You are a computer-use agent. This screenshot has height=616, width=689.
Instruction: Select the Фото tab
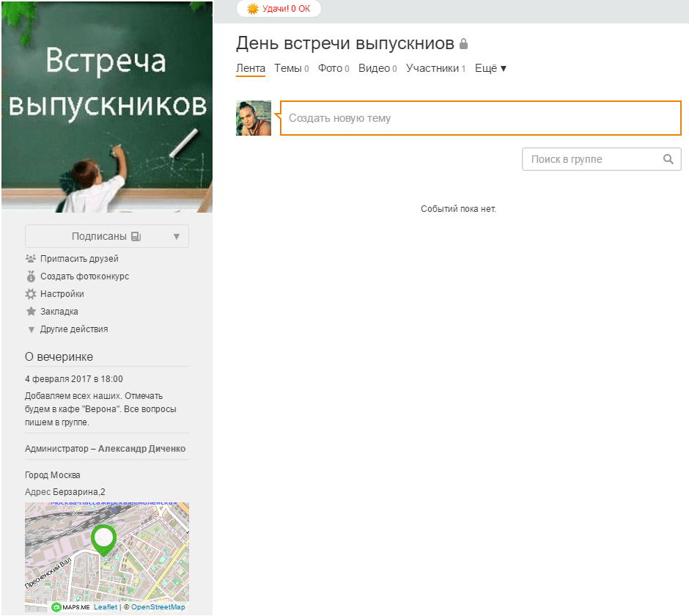click(x=330, y=68)
